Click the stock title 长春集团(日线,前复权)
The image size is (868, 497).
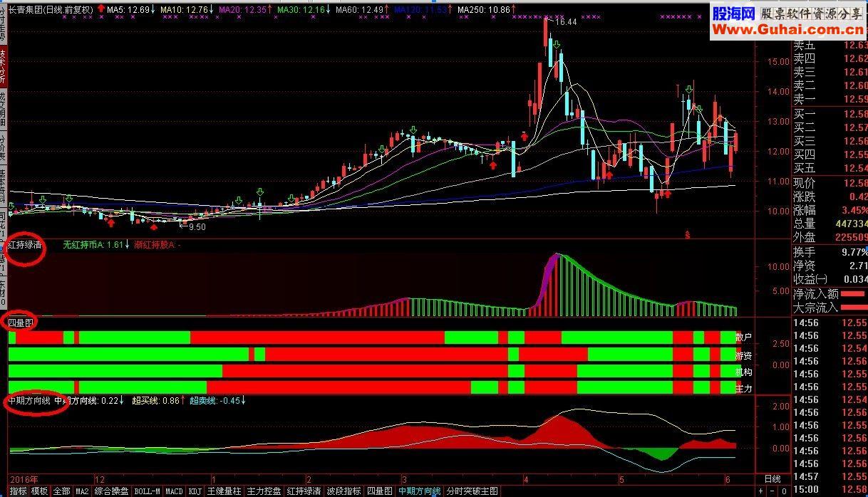pyautogui.click(x=51, y=10)
